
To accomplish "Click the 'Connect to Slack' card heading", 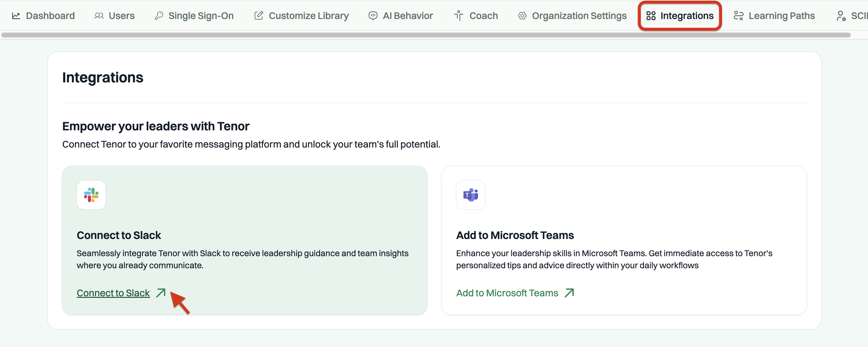I will click(119, 235).
